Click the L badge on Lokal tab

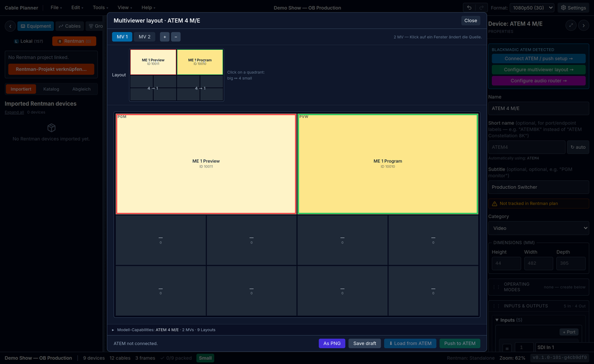(16, 41)
